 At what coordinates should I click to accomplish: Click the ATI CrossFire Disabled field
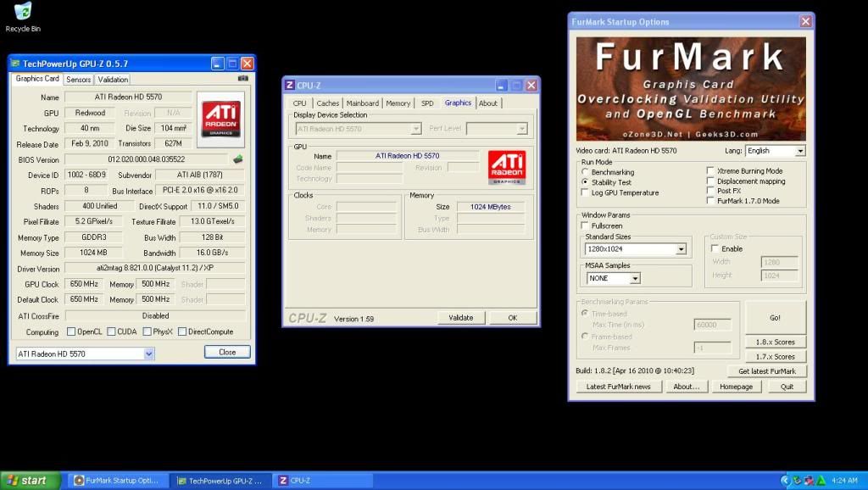point(155,315)
